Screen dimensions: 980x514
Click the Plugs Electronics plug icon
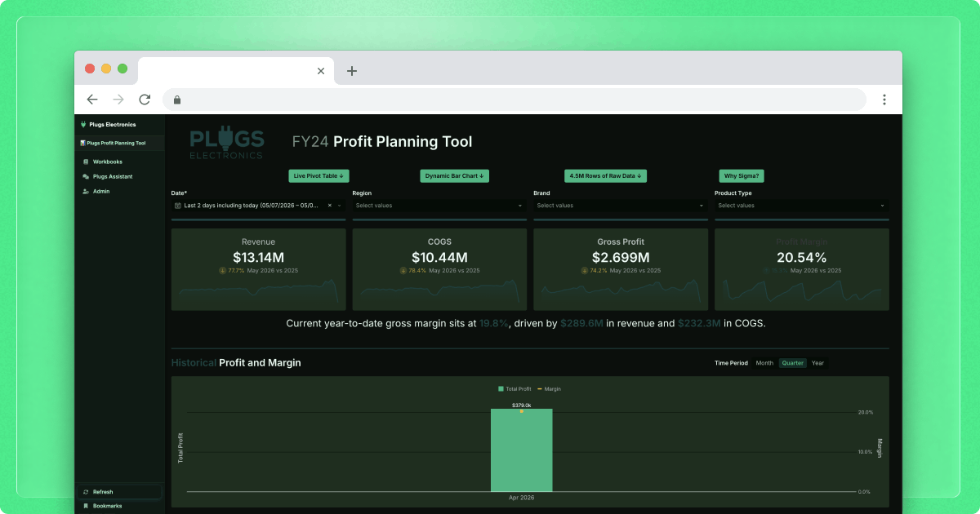(83, 125)
